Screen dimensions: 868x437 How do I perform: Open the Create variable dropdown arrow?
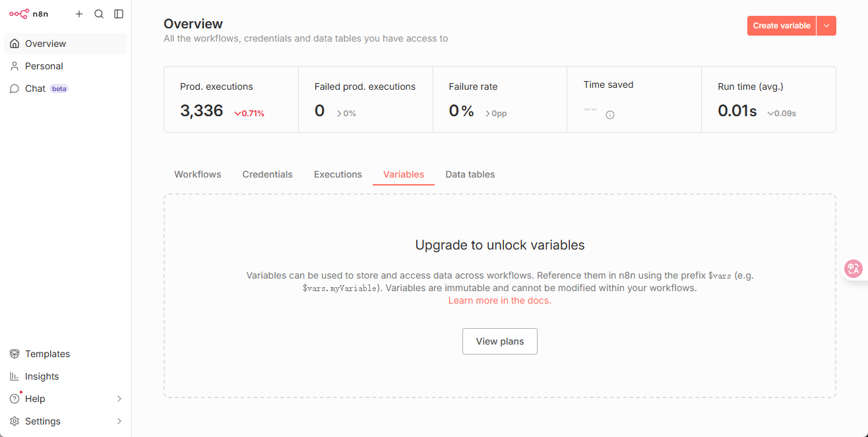(826, 26)
